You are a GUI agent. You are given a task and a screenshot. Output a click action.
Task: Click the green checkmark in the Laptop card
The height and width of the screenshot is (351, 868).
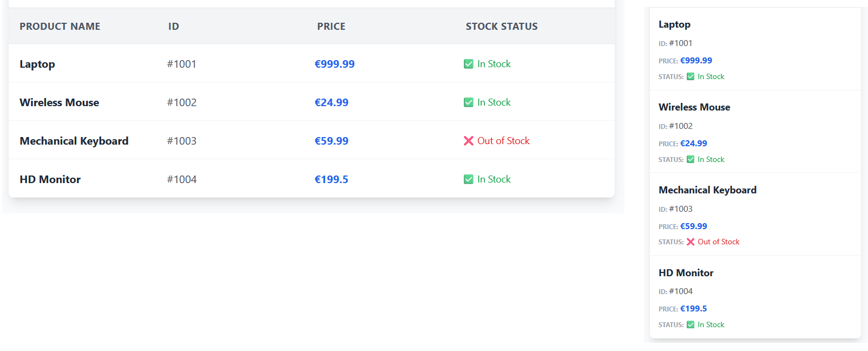691,77
